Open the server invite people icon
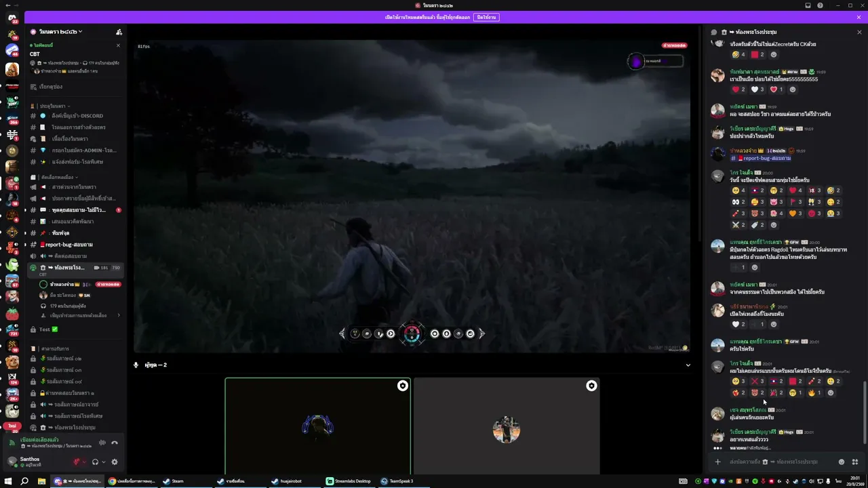 click(x=119, y=32)
